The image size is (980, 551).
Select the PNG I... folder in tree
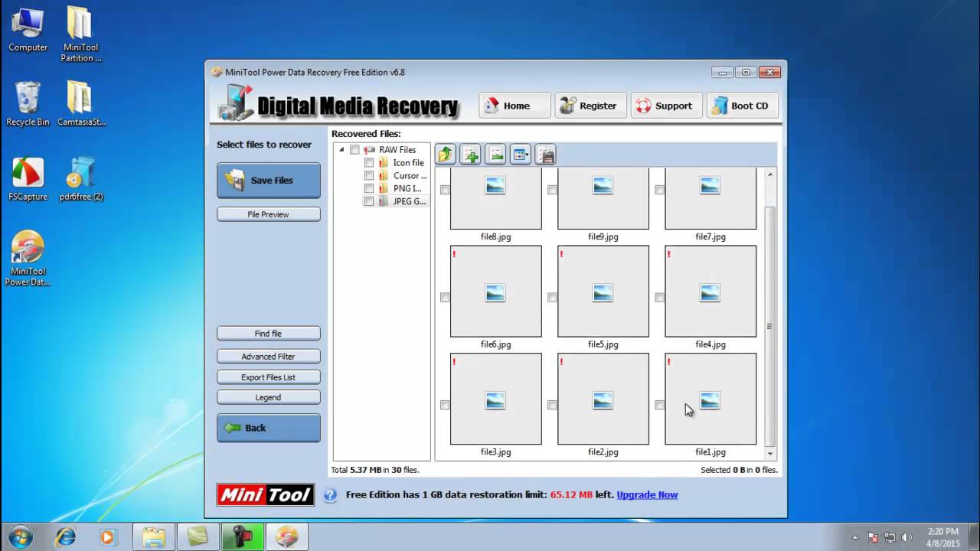(x=407, y=188)
